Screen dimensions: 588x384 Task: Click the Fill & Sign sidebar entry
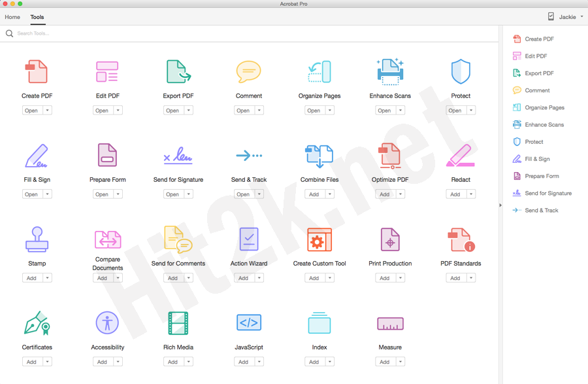(x=531, y=159)
